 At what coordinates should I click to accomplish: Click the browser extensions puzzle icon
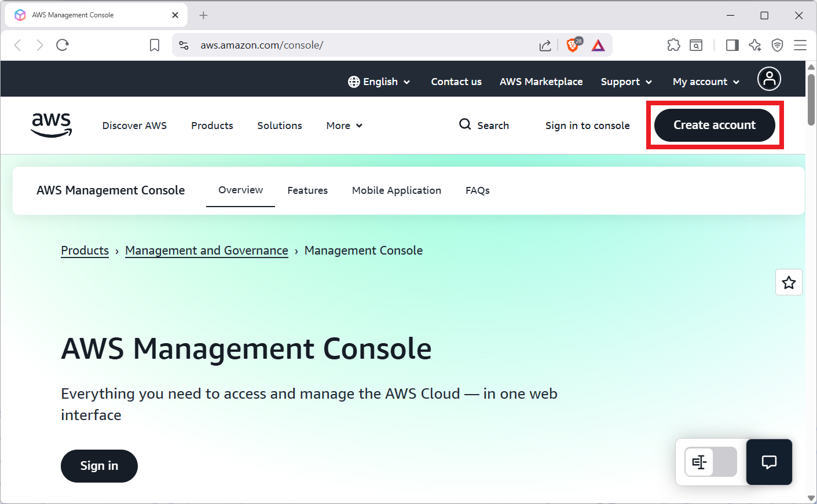[x=673, y=45]
